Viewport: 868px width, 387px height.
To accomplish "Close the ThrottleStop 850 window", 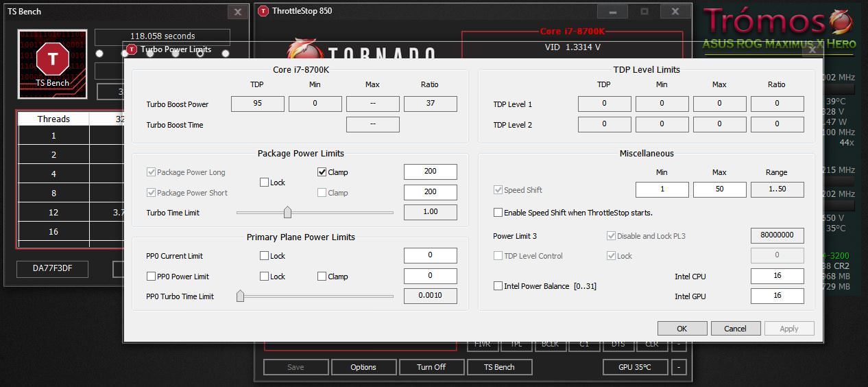I will (x=675, y=12).
